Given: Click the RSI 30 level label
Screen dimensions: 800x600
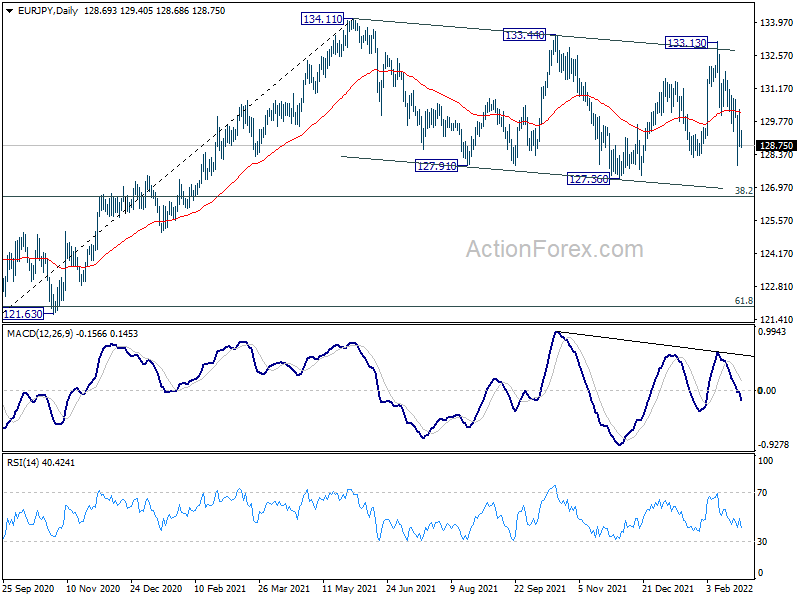Looking at the screenshot, I should tap(762, 542).
